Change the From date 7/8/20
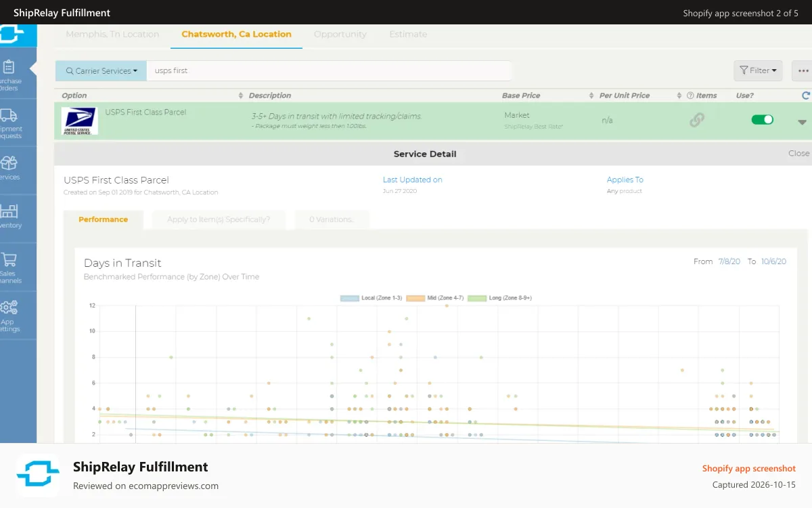812x508 pixels. point(729,261)
